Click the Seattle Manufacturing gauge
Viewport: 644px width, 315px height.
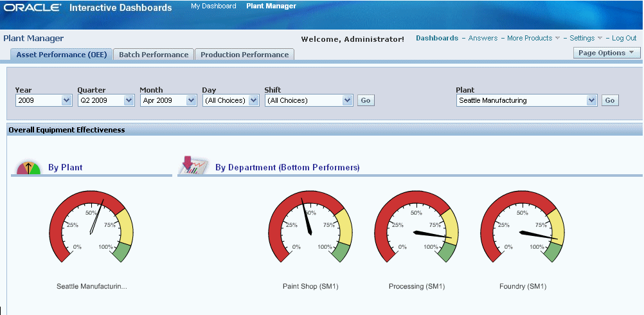pyautogui.click(x=91, y=226)
